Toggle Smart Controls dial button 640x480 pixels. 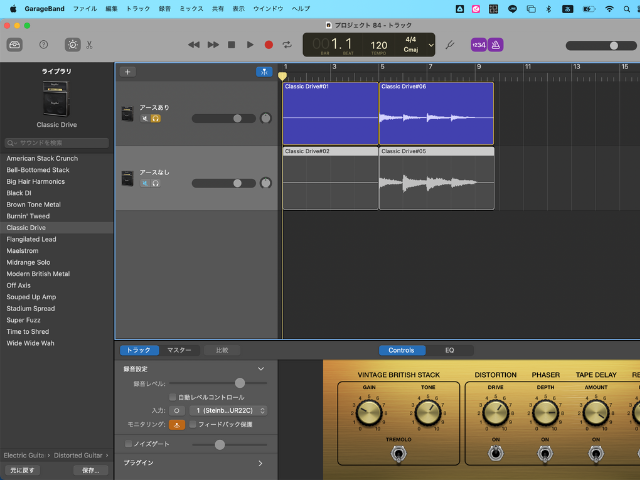pyautogui.click(x=73, y=44)
